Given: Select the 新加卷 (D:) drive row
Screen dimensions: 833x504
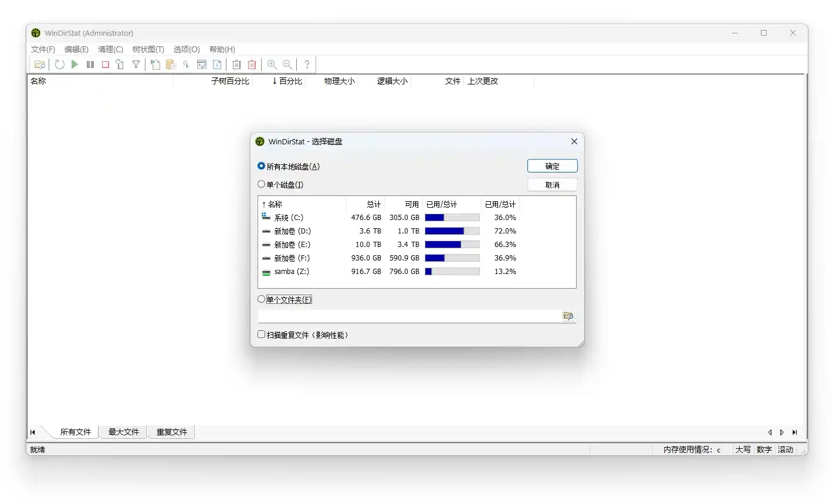Looking at the screenshot, I should [x=389, y=231].
